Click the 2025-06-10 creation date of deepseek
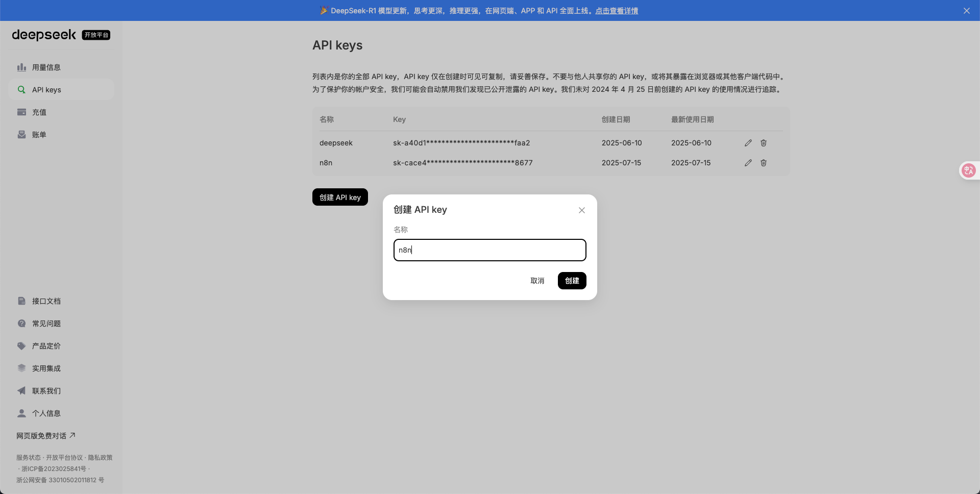This screenshot has height=494, width=980. 622,143
